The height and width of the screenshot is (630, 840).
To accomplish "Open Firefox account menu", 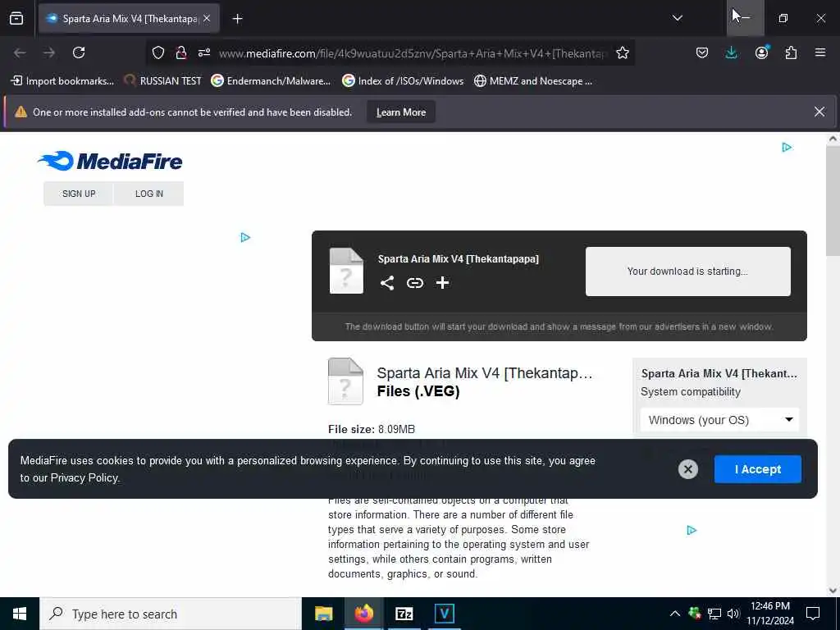I will tap(761, 52).
